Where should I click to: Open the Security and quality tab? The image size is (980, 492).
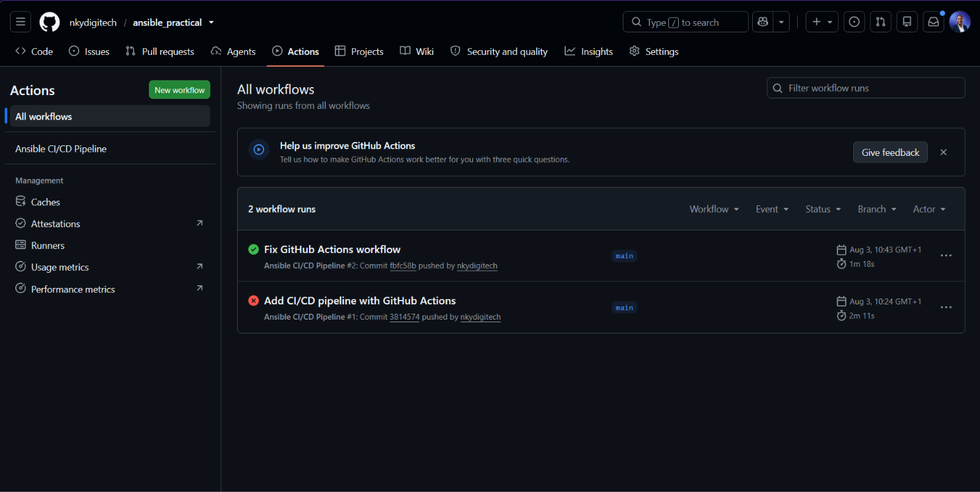[x=499, y=52]
